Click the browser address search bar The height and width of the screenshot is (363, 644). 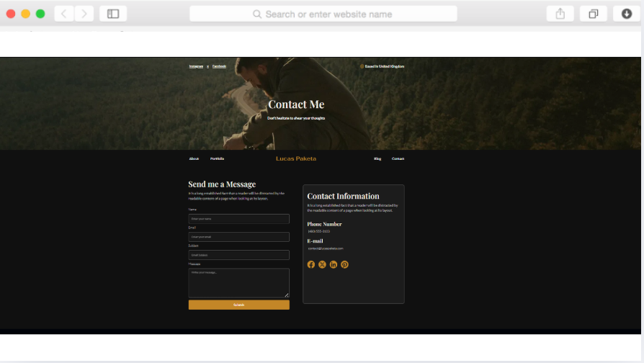pyautogui.click(x=323, y=14)
